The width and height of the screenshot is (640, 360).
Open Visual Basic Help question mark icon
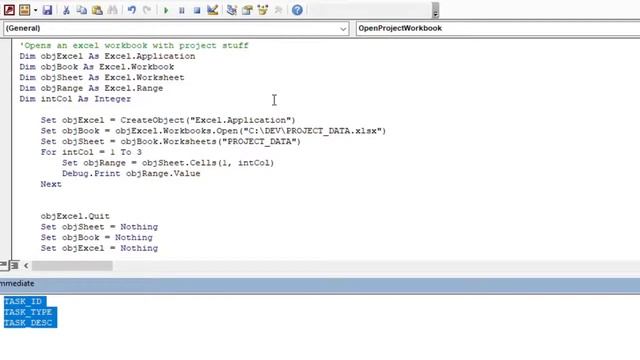click(297, 10)
